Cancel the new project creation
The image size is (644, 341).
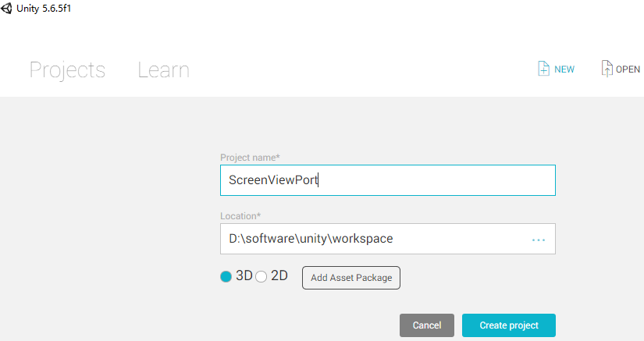click(427, 325)
